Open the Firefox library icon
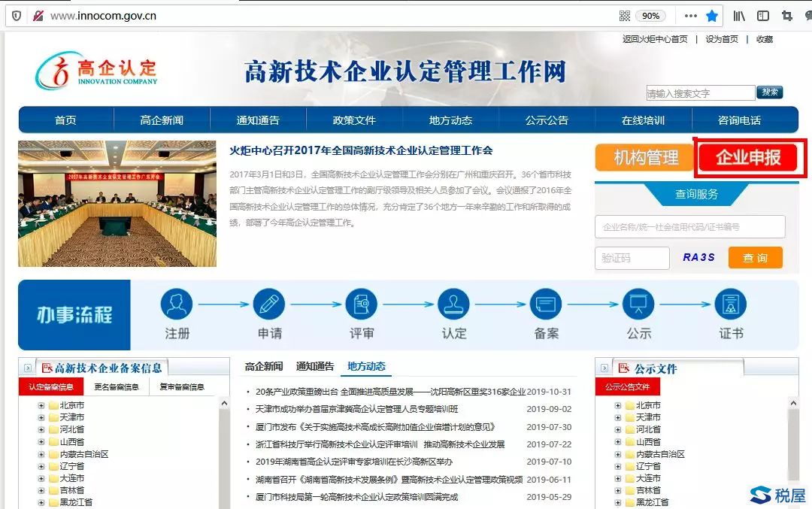 click(x=740, y=15)
